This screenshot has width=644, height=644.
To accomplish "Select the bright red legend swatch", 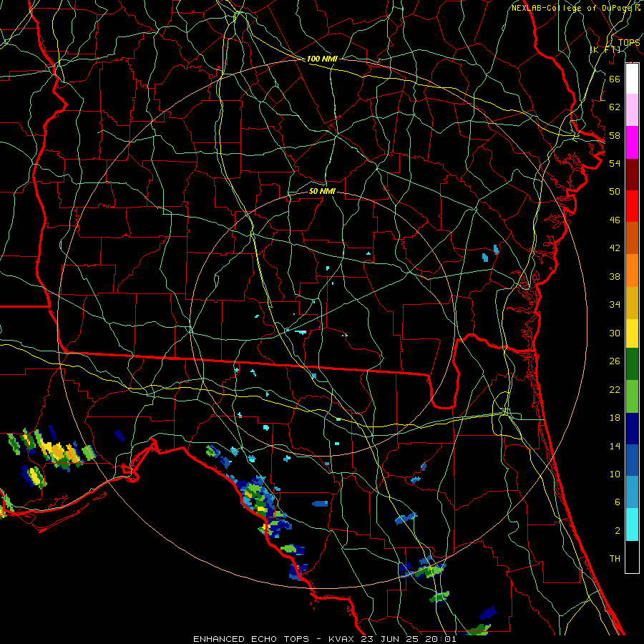I will pos(632,206).
